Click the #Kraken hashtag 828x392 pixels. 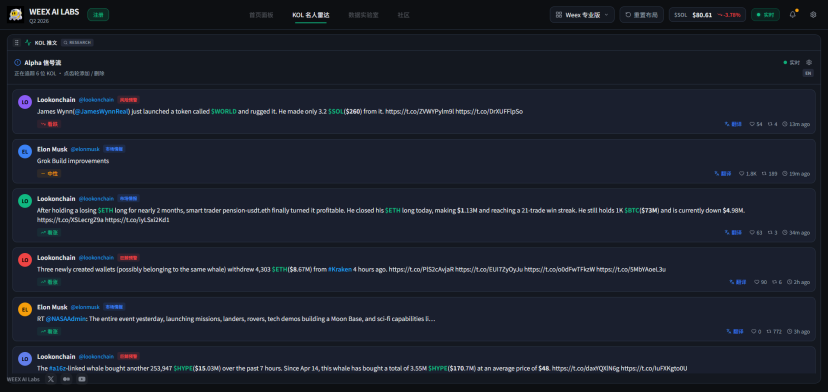(340, 269)
